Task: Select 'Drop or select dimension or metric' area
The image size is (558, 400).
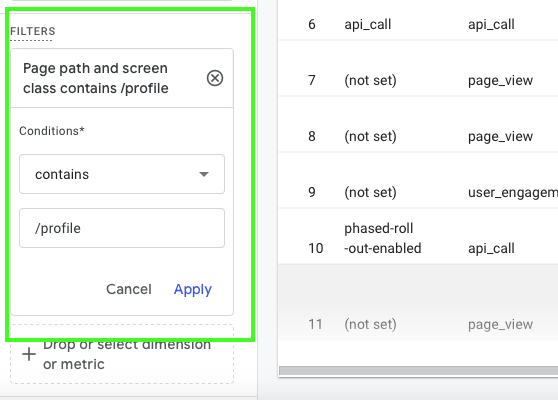Action: (122, 354)
